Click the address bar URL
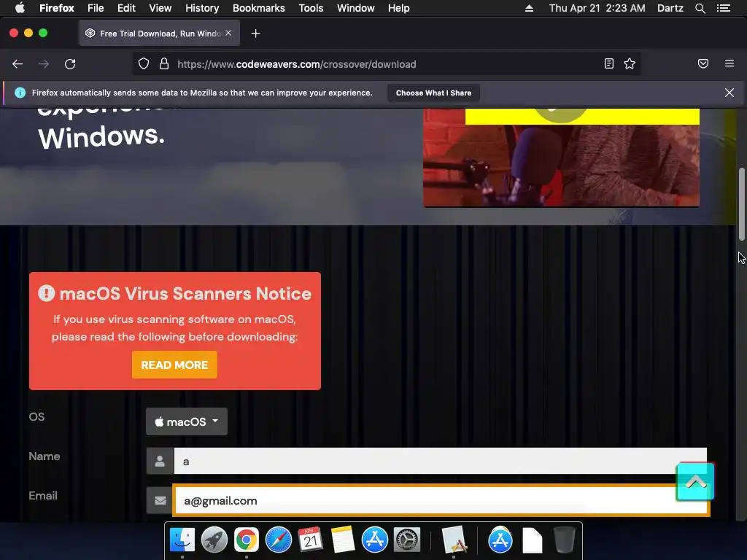The height and width of the screenshot is (560, 747). tap(296, 64)
